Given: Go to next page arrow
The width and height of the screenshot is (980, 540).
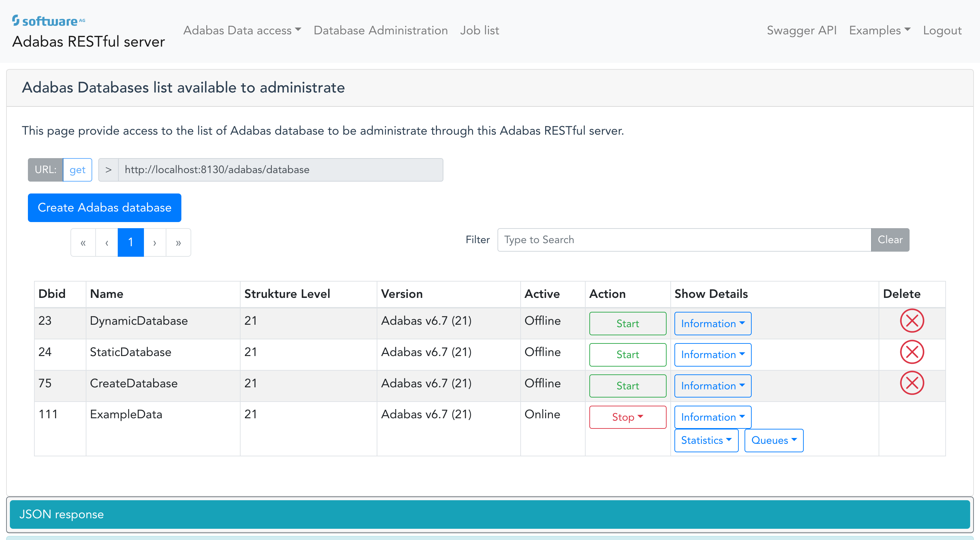Looking at the screenshot, I should coord(154,242).
